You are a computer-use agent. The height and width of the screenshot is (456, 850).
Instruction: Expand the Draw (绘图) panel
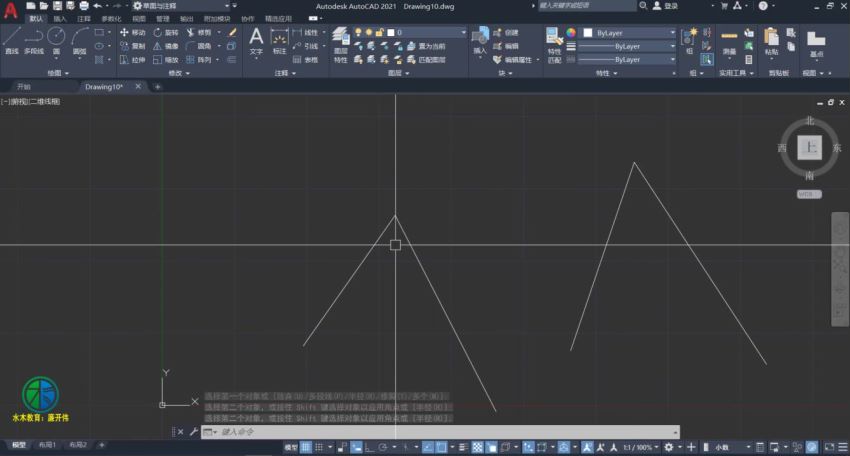click(x=57, y=73)
